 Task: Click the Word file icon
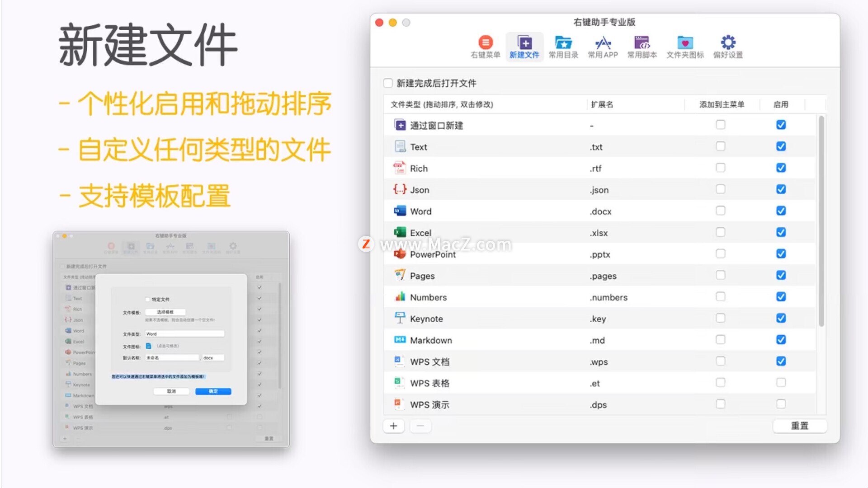[400, 211]
